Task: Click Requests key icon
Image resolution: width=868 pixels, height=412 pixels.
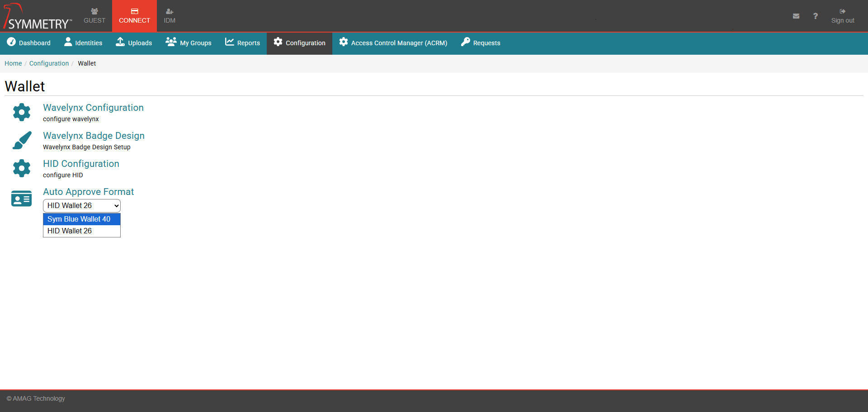Action: 466,42
